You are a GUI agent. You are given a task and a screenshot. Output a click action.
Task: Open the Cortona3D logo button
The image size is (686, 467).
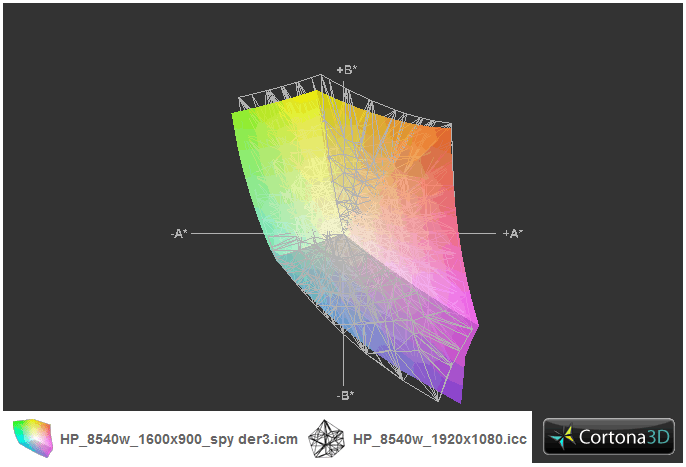pyautogui.click(x=609, y=436)
